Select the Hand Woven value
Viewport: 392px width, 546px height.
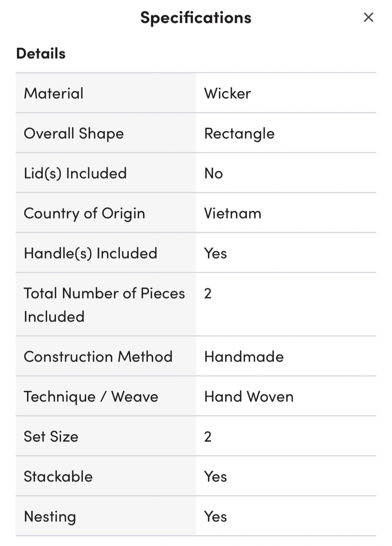(249, 397)
